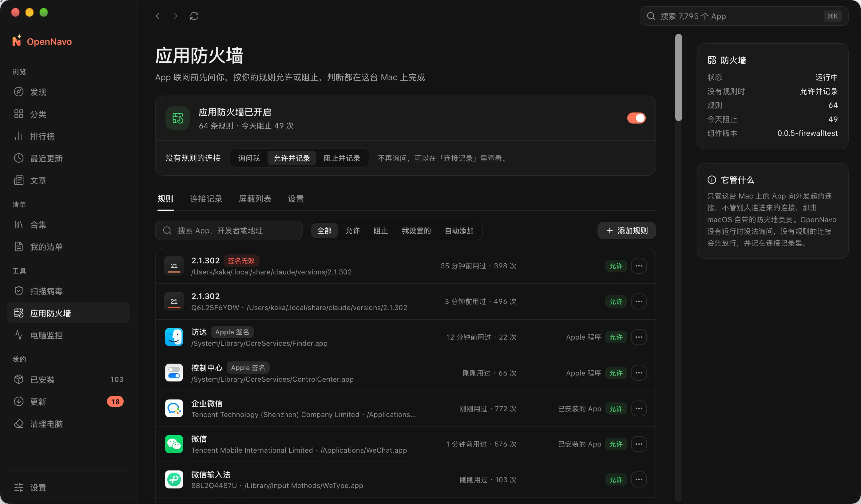This screenshot has width=861, height=504.
Task: Open 合集 collections in sidebar
Action: tap(68, 225)
